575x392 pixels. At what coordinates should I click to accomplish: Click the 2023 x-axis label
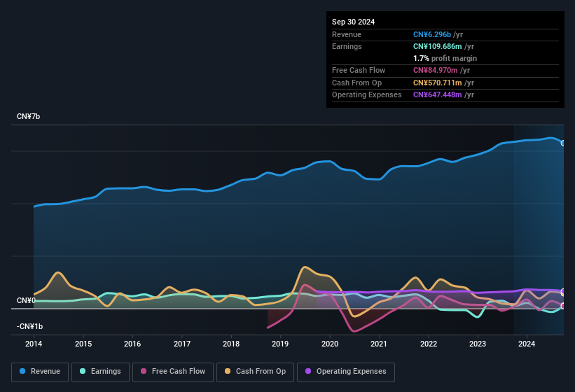[x=478, y=344]
